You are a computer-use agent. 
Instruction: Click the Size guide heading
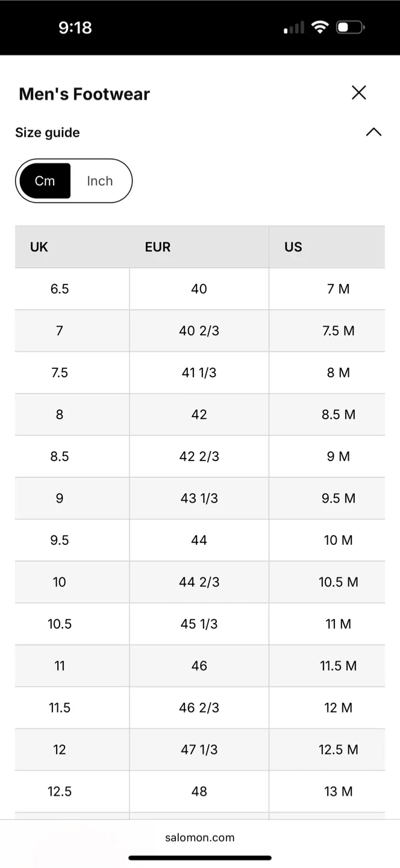pos(48,133)
